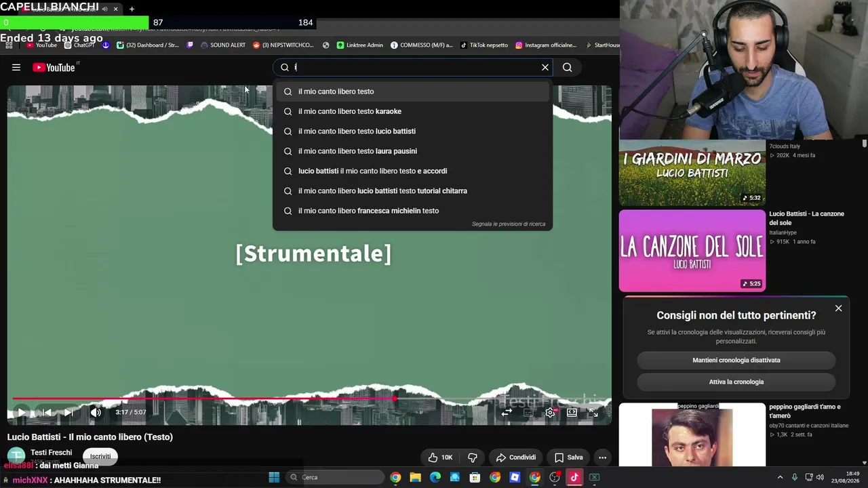Open Microsoft Store from the taskbar

[x=475, y=477]
